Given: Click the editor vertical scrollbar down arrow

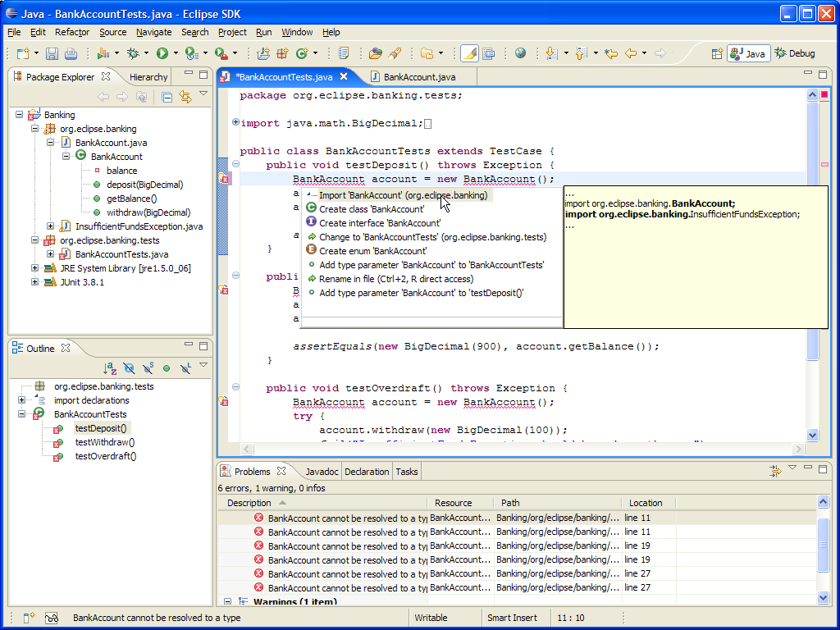Looking at the screenshot, I should pyautogui.click(x=813, y=436).
